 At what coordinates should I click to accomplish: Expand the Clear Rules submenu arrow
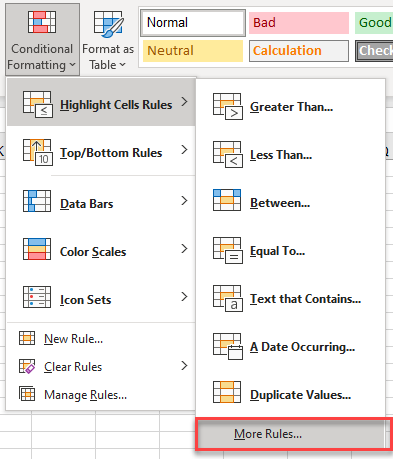184,366
